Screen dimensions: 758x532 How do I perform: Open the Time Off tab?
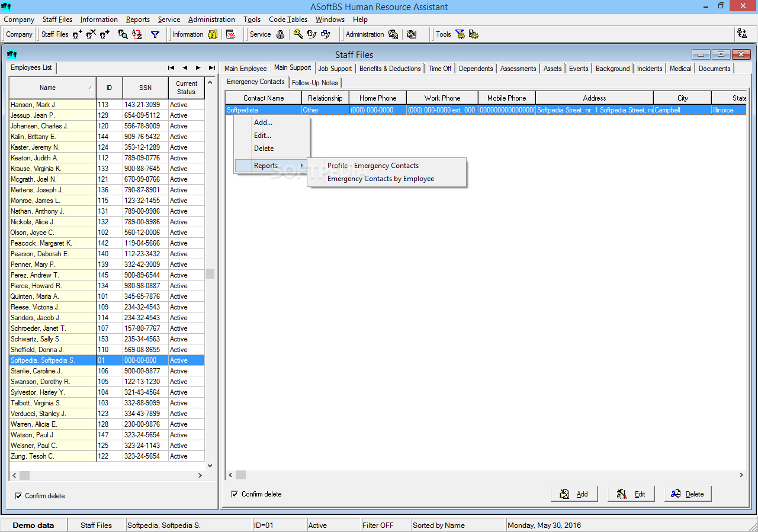tap(440, 69)
